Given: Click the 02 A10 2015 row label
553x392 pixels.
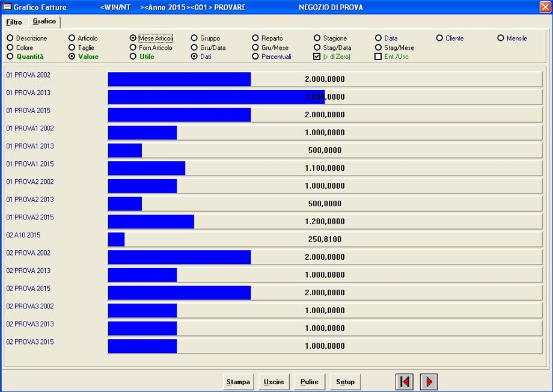Looking at the screenshot, I should tap(23, 235).
